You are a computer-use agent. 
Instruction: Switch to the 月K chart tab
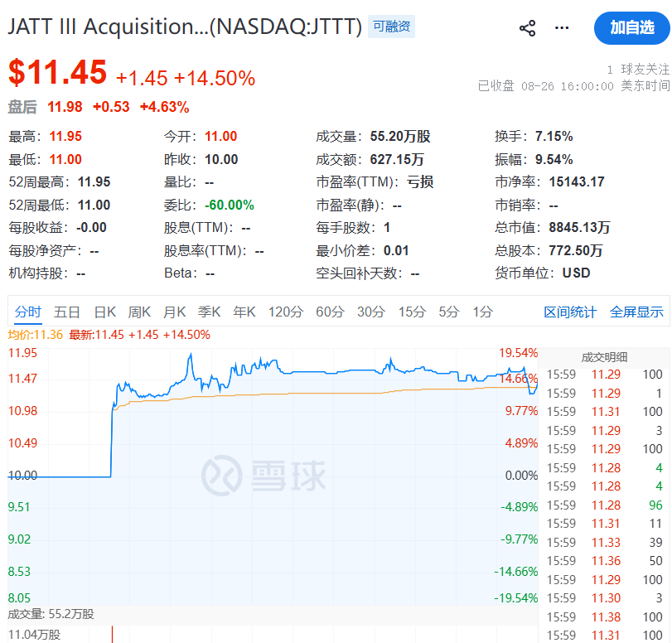click(x=175, y=312)
